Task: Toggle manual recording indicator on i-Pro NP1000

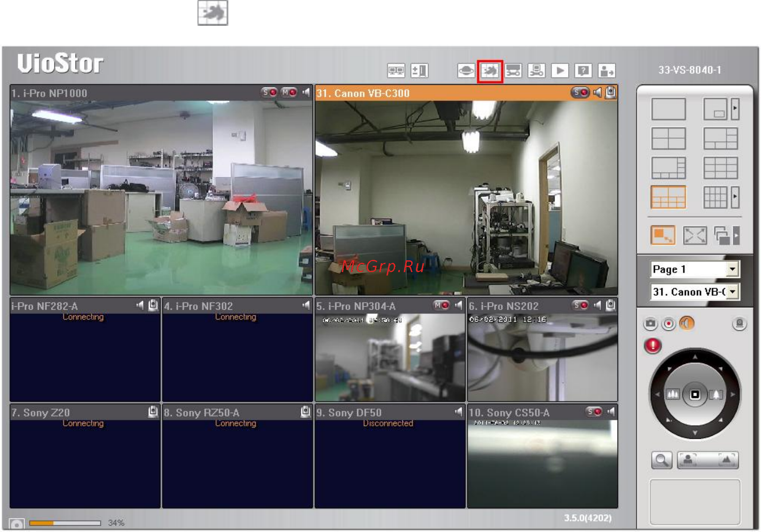Action: pos(289,92)
